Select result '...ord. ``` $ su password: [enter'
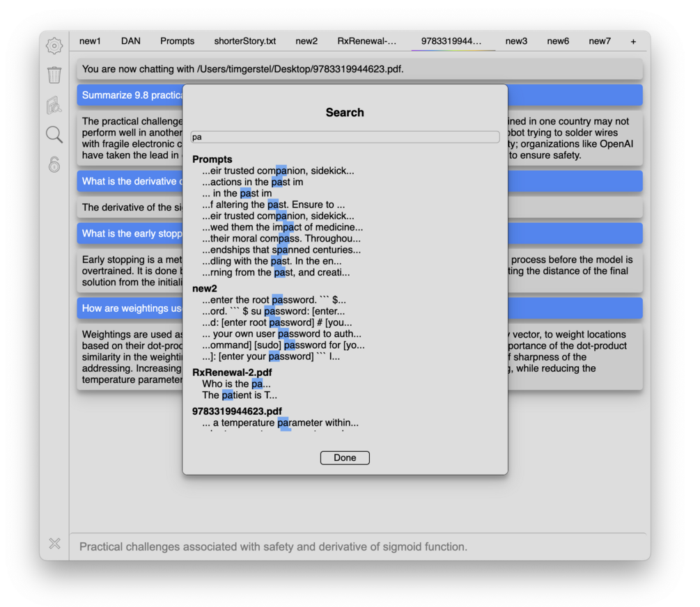Image resolution: width=700 pixels, height=607 pixels. pyautogui.click(x=273, y=312)
